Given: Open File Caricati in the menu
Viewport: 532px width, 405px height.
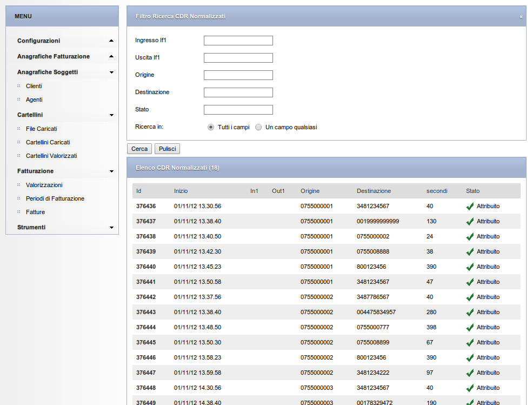Looking at the screenshot, I should pyautogui.click(x=42, y=129).
